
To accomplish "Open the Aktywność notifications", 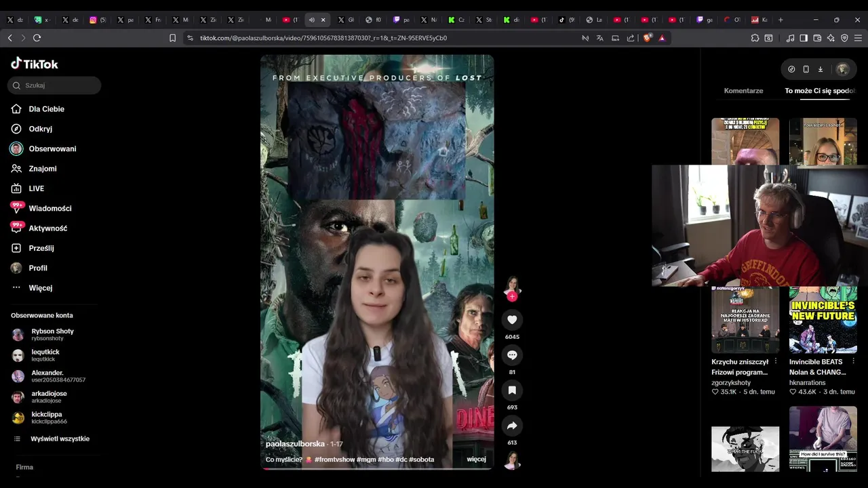I will [x=47, y=228].
